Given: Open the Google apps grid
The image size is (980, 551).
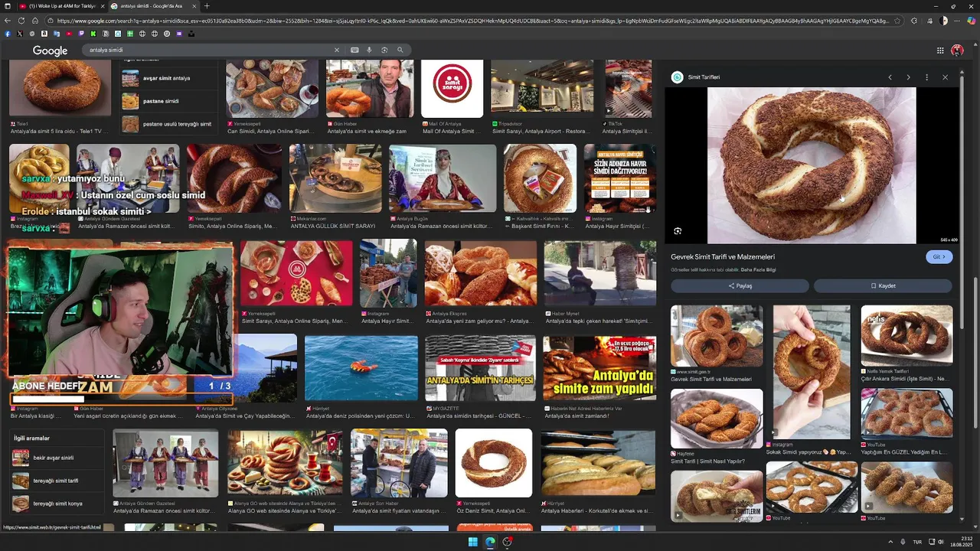Looking at the screenshot, I should pyautogui.click(x=940, y=51).
